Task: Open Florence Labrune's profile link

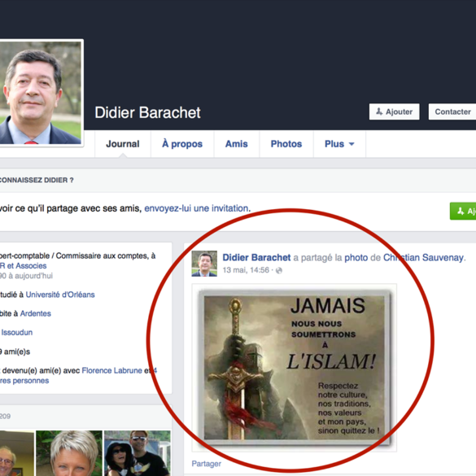Action: pyautogui.click(x=111, y=371)
